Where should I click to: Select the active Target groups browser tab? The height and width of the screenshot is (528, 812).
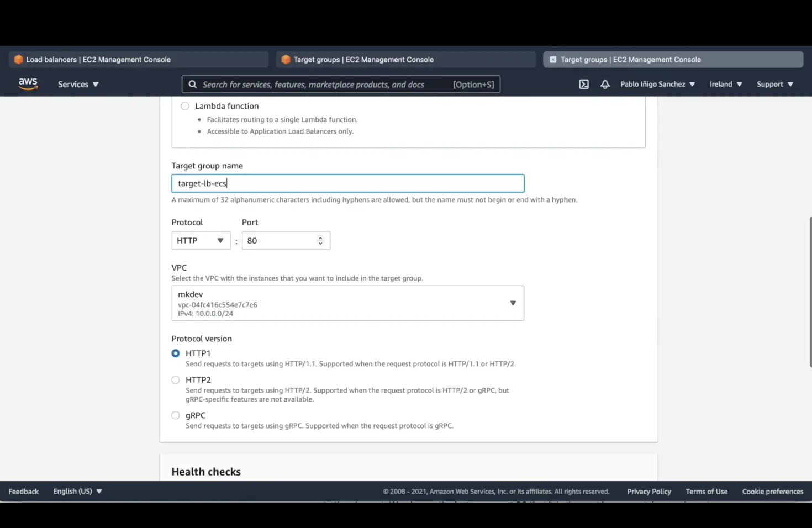coord(673,60)
